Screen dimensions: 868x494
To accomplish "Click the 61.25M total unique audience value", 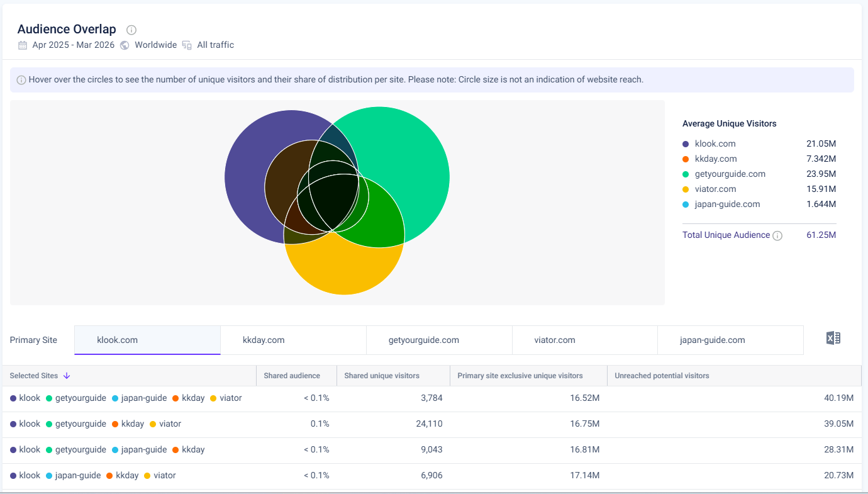I will (x=821, y=235).
